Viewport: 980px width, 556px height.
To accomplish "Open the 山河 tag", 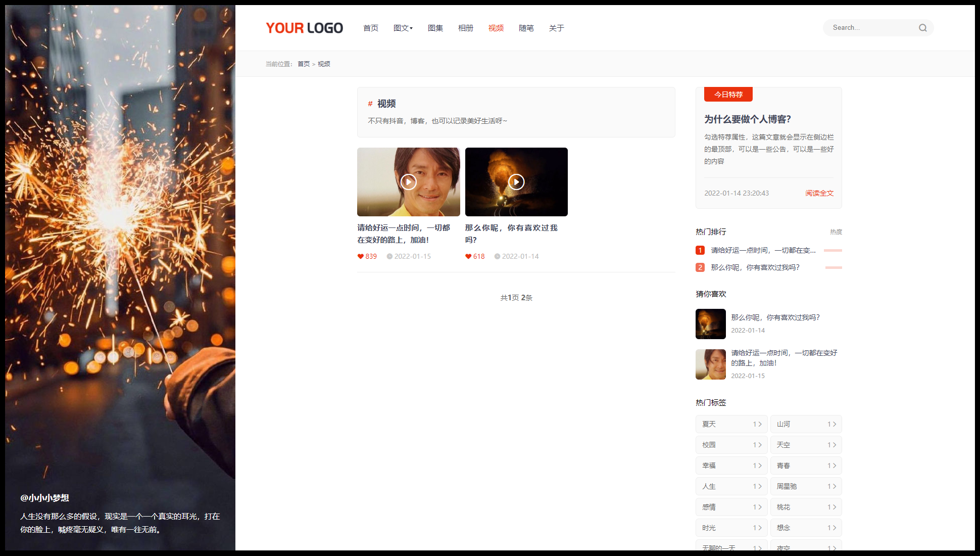I will click(806, 424).
